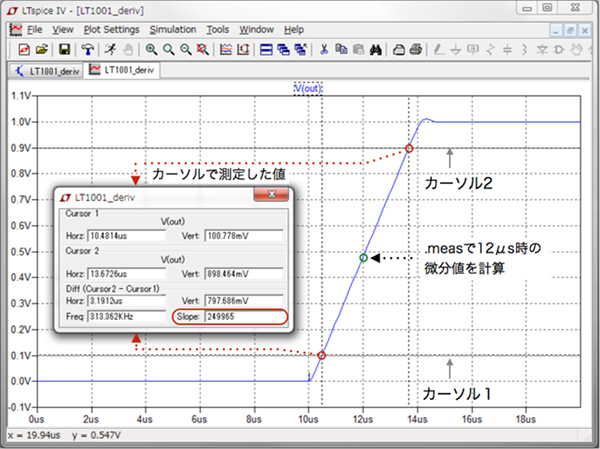Click the Cursor 1 Horz value field

[x=127, y=236]
